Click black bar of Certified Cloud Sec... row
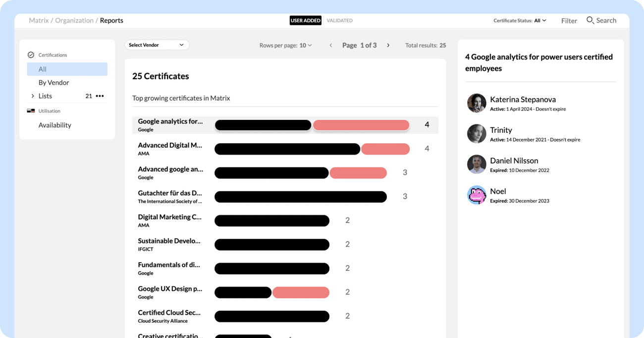 tap(272, 316)
